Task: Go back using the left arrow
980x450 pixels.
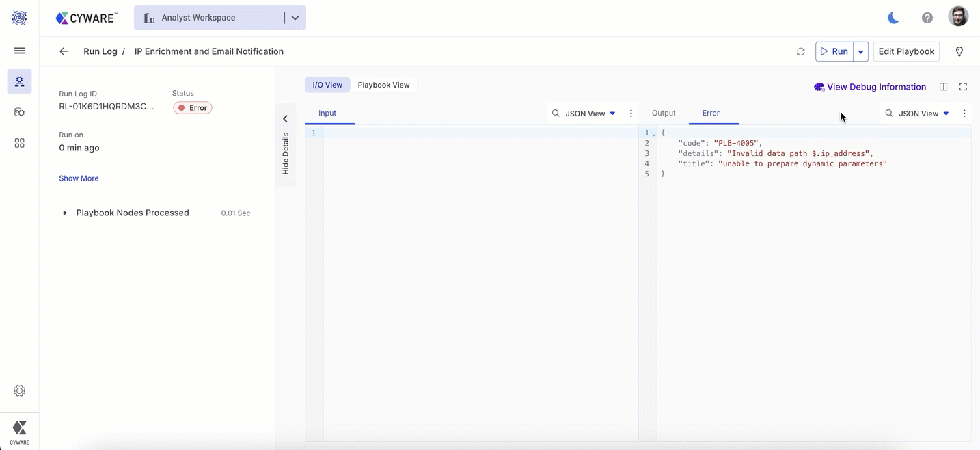Action: pyautogui.click(x=64, y=51)
